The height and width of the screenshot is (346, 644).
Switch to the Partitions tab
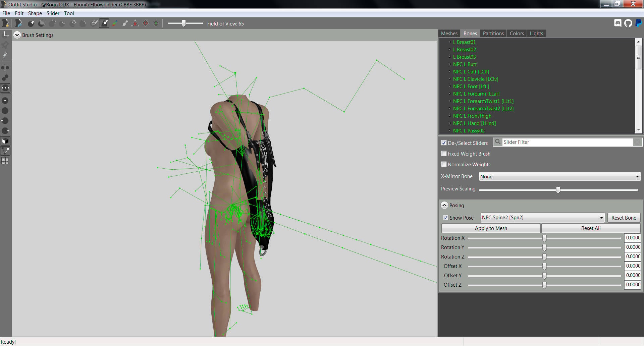tap(493, 34)
